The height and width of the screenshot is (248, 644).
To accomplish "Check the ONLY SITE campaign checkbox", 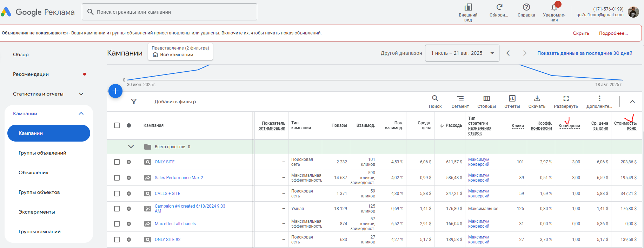I will (117, 162).
